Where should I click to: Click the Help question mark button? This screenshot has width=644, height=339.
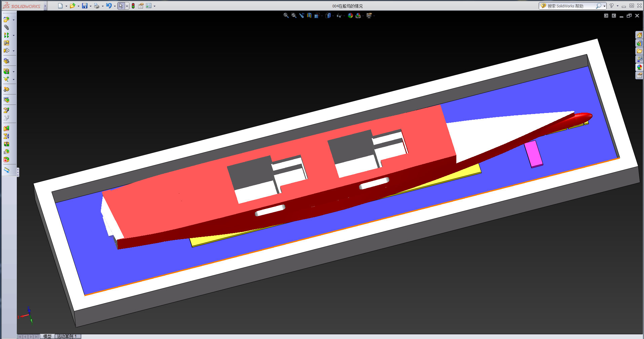(x=611, y=6)
